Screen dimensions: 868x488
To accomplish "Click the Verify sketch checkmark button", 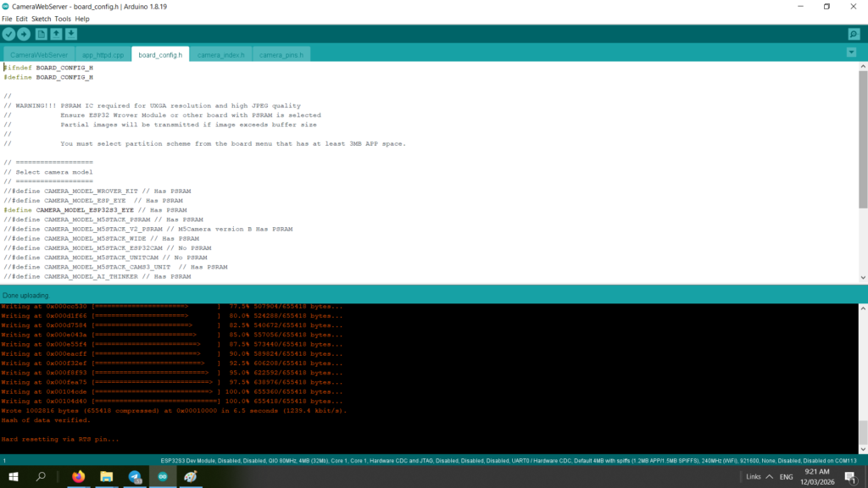I will [8, 34].
